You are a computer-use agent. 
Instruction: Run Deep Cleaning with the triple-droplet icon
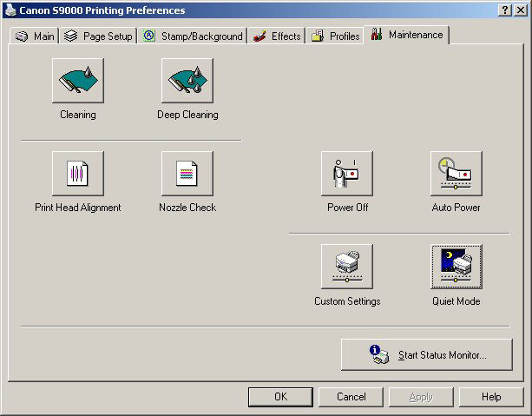coord(187,81)
